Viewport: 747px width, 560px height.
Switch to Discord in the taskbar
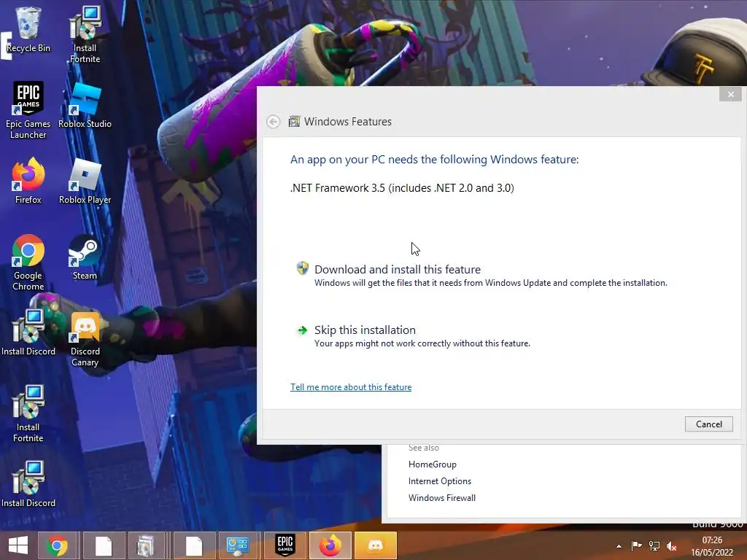(376, 545)
